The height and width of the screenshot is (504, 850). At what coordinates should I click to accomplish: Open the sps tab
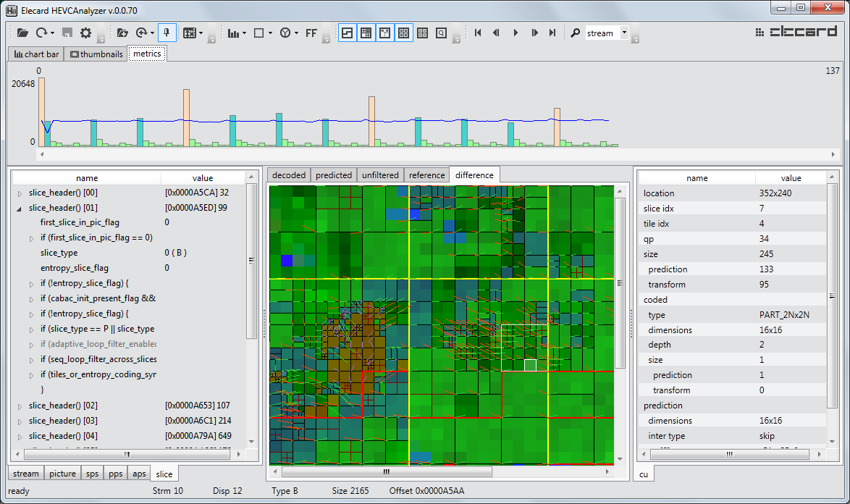[x=92, y=474]
